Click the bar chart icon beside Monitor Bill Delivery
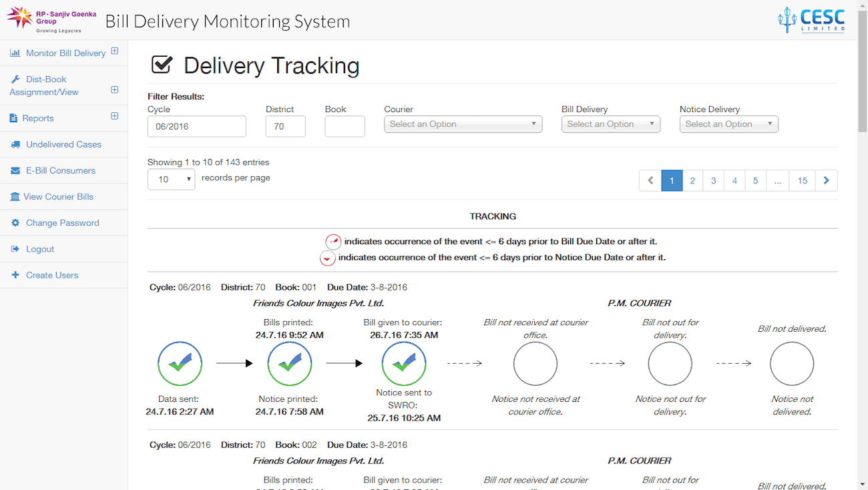Viewport: 868px width, 490px height. (15, 53)
